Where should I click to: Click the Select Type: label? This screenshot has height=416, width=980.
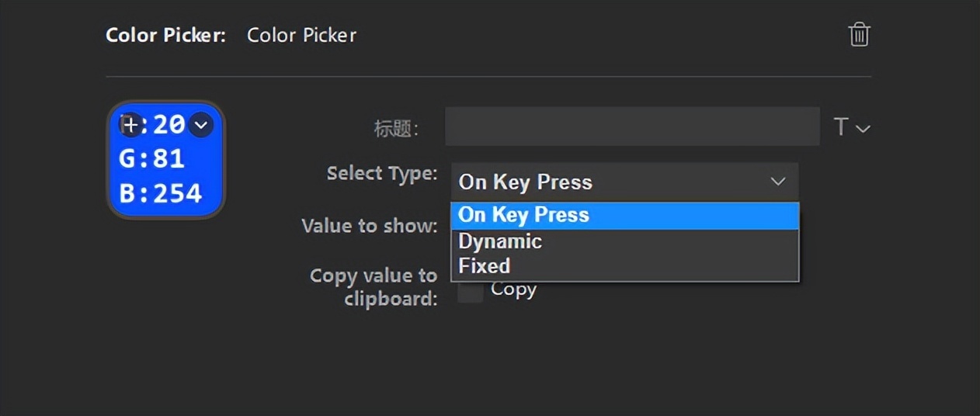(382, 173)
